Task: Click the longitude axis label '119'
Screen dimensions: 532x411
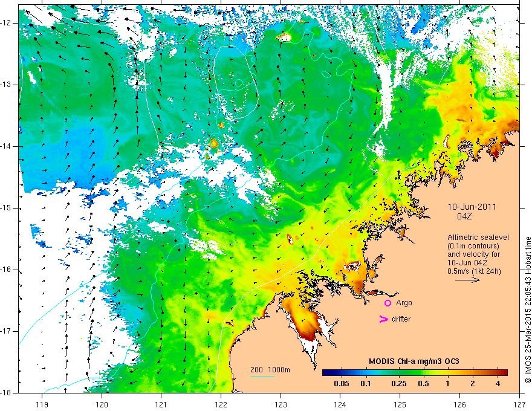Action: tap(42, 405)
